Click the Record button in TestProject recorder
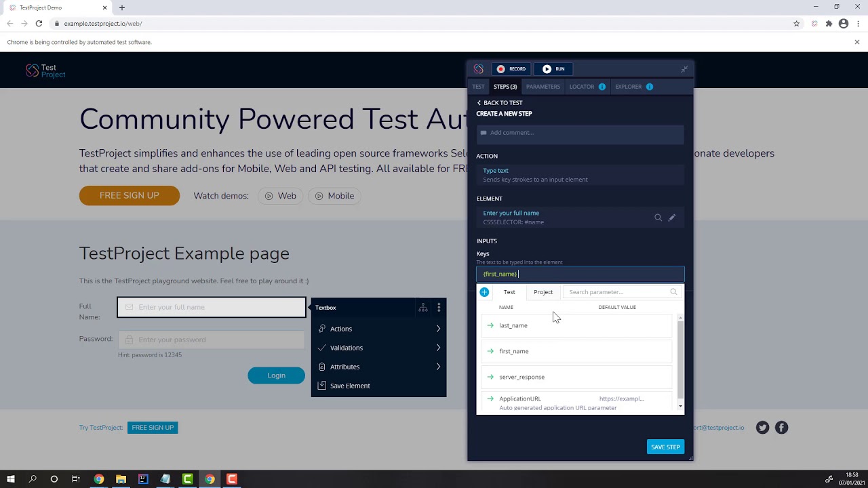Viewport: 868px width, 488px height. point(511,68)
